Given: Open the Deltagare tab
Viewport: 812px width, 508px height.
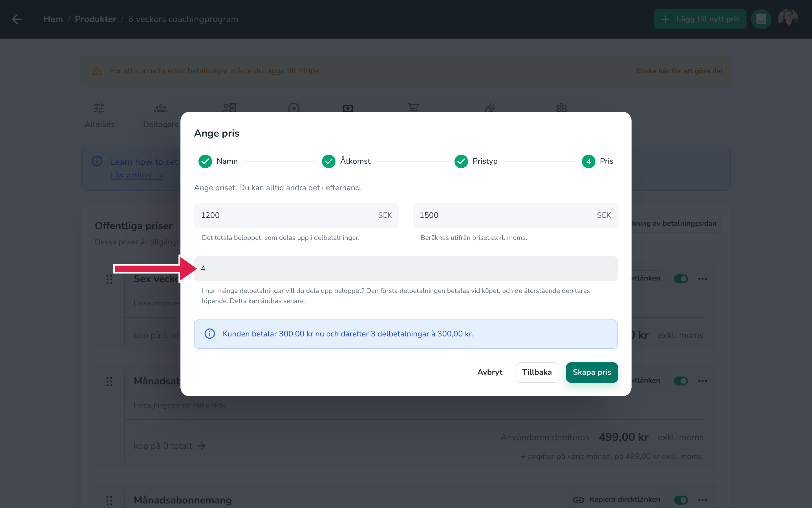Looking at the screenshot, I should (161, 116).
